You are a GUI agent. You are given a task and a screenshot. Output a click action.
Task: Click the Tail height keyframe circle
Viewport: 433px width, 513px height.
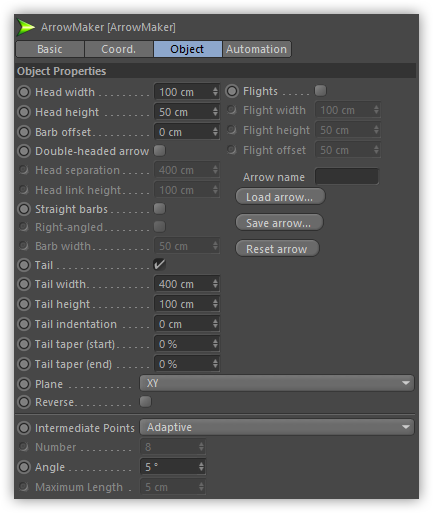coord(24,304)
